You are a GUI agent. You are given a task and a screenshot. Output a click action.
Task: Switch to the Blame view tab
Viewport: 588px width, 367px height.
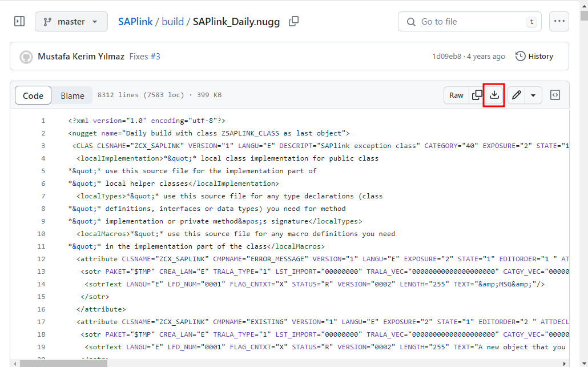coord(73,95)
